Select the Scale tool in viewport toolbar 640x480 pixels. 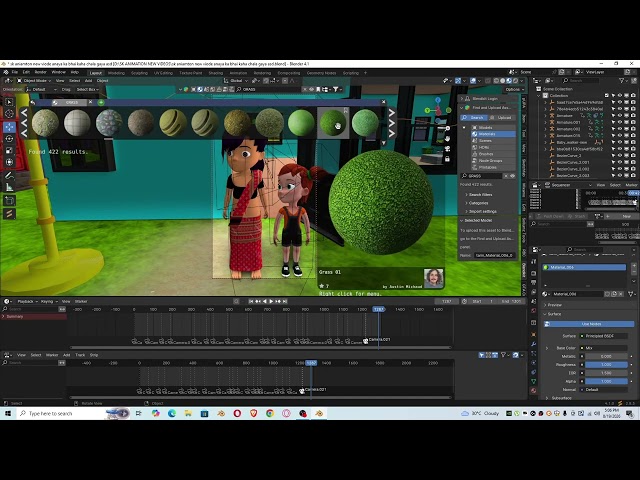point(9,151)
